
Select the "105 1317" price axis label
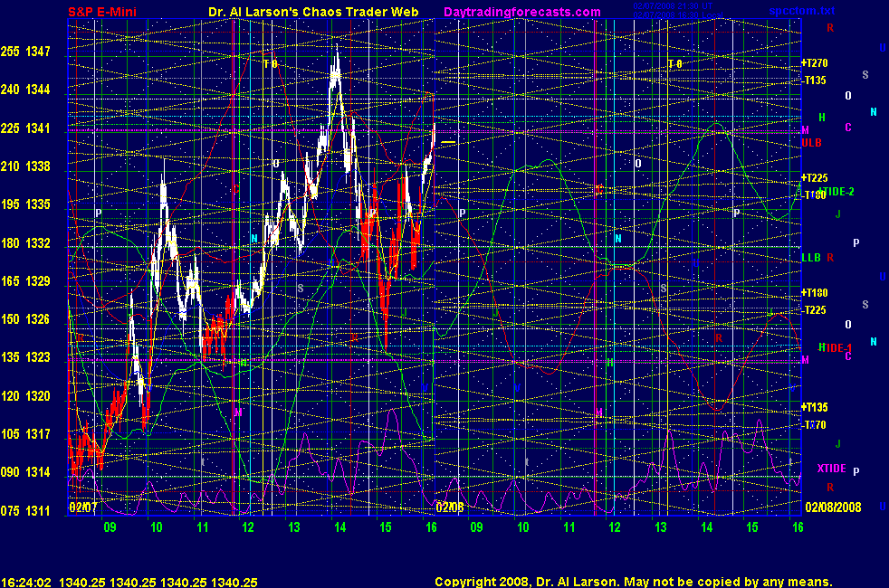(x=25, y=434)
